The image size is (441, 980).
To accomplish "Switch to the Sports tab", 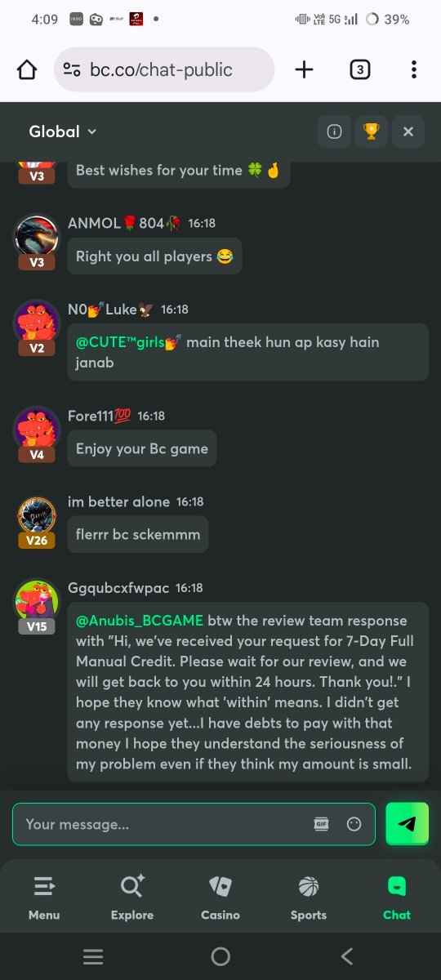I will click(x=309, y=897).
